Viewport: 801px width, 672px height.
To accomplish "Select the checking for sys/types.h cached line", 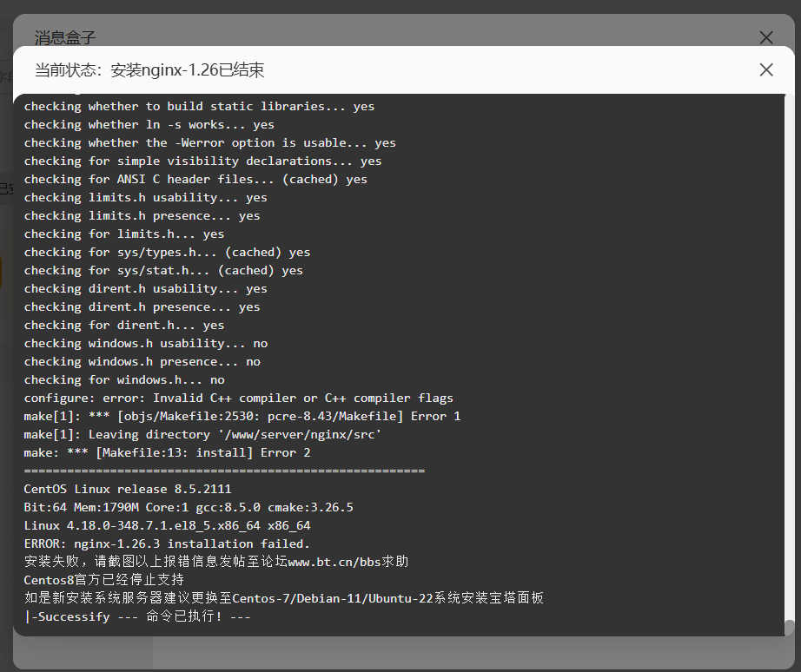I will [167, 253].
